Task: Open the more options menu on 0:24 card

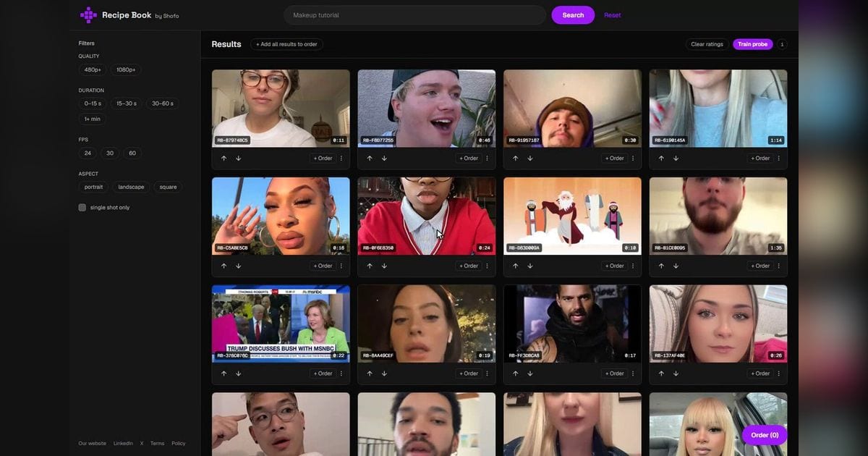Action: 488,266
